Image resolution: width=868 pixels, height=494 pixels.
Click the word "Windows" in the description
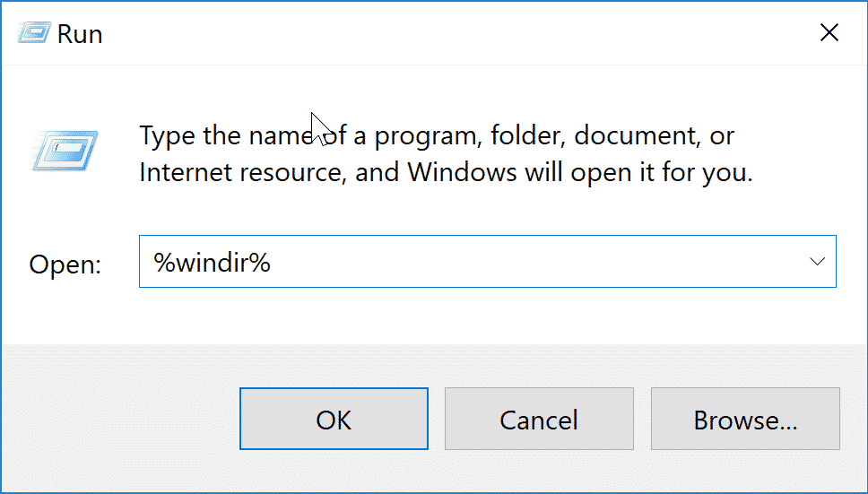462,172
